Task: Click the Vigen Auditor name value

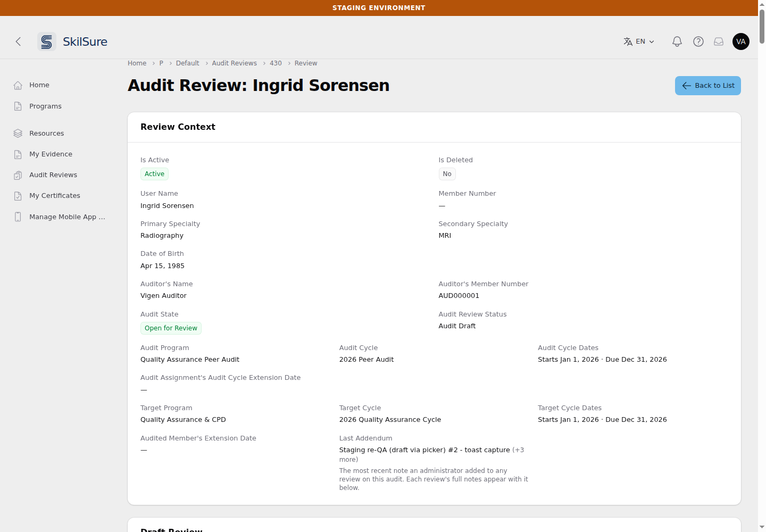Action: click(x=163, y=296)
